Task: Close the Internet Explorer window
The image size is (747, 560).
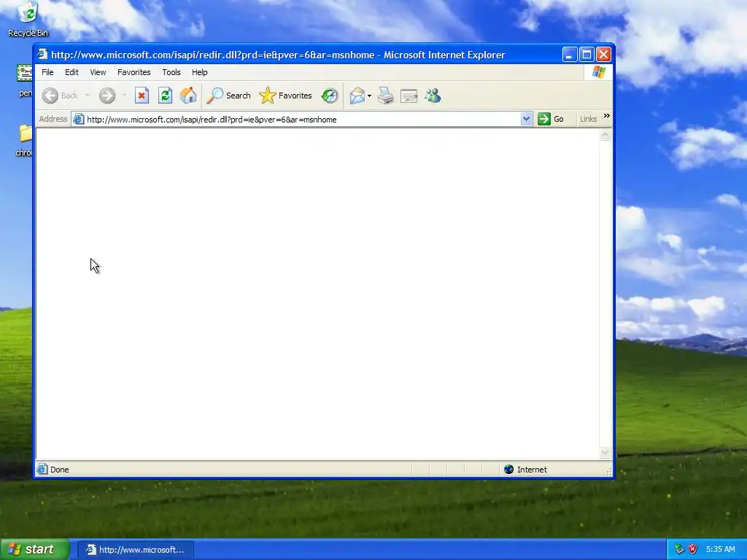Action: click(x=603, y=55)
